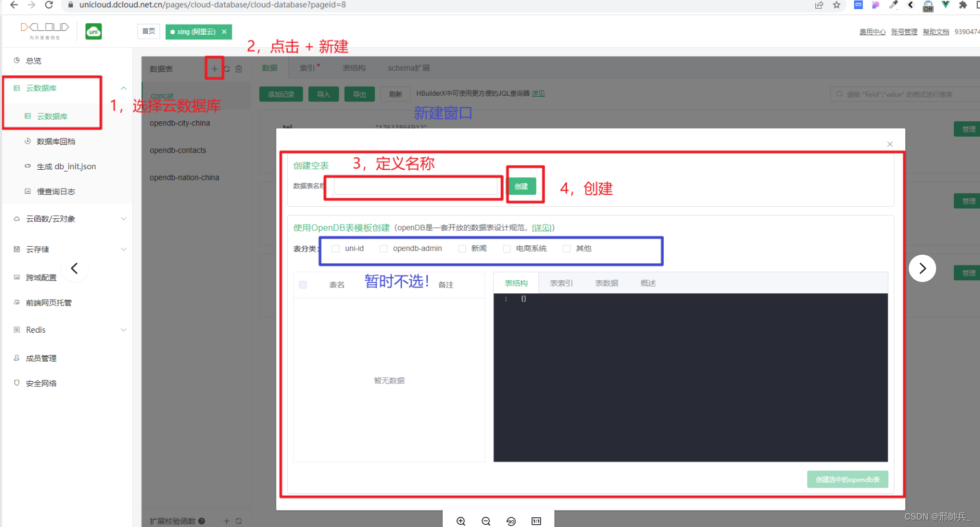Click the 创建选中的opendb表 button
980x527 pixels.
[x=847, y=480]
